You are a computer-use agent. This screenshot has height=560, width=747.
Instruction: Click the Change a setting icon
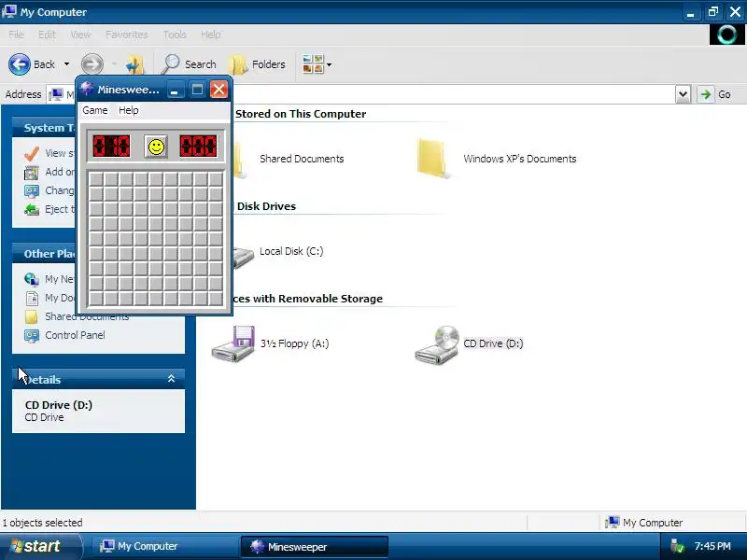click(x=32, y=191)
